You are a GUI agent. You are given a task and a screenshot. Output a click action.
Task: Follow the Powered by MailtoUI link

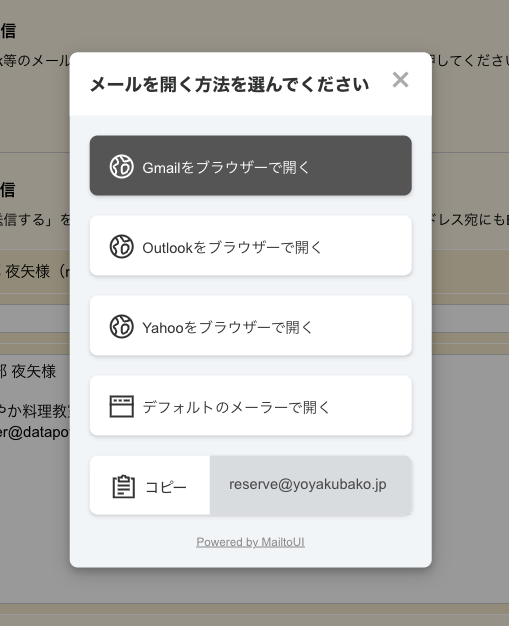250,542
